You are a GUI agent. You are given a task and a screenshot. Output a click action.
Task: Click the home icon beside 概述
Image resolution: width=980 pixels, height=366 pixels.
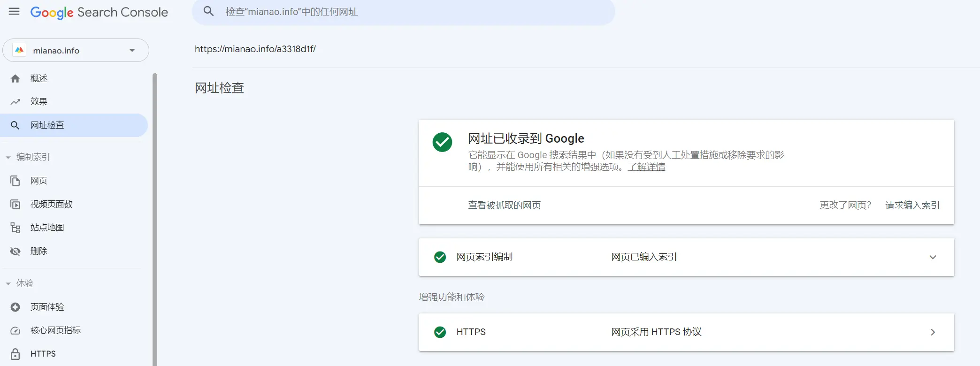(15, 78)
